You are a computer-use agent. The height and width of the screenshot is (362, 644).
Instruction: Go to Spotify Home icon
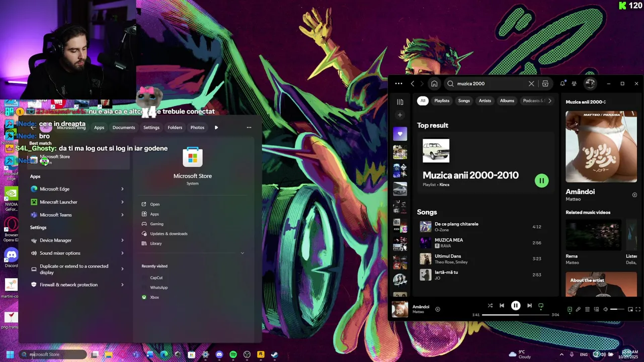pyautogui.click(x=434, y=83)
